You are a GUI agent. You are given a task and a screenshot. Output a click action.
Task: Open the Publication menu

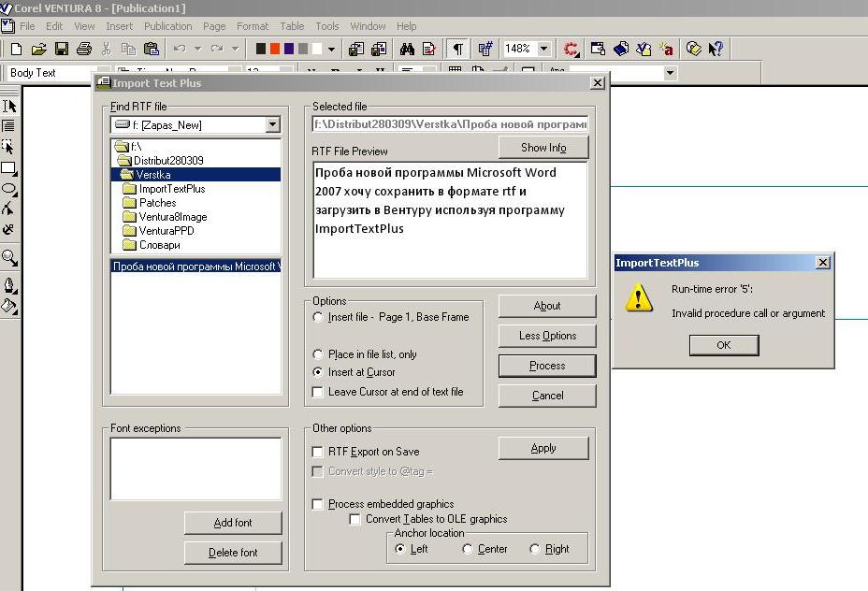(167, 26)
